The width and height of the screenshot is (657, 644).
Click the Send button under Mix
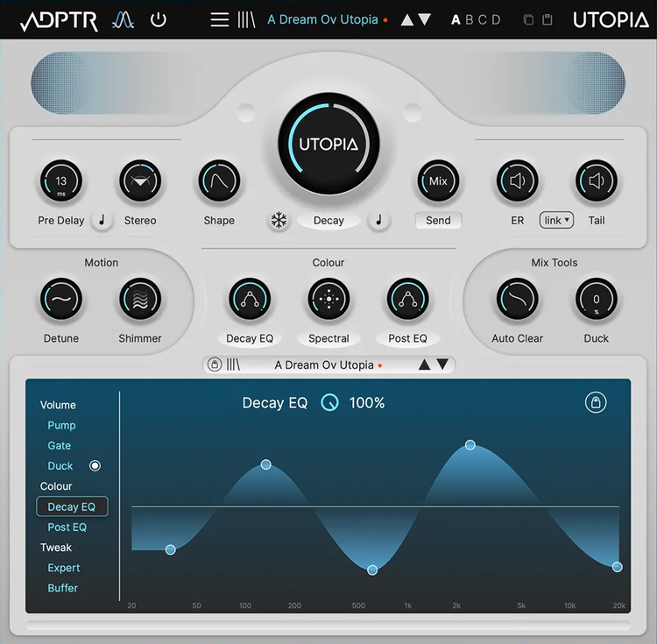point(438,221)
